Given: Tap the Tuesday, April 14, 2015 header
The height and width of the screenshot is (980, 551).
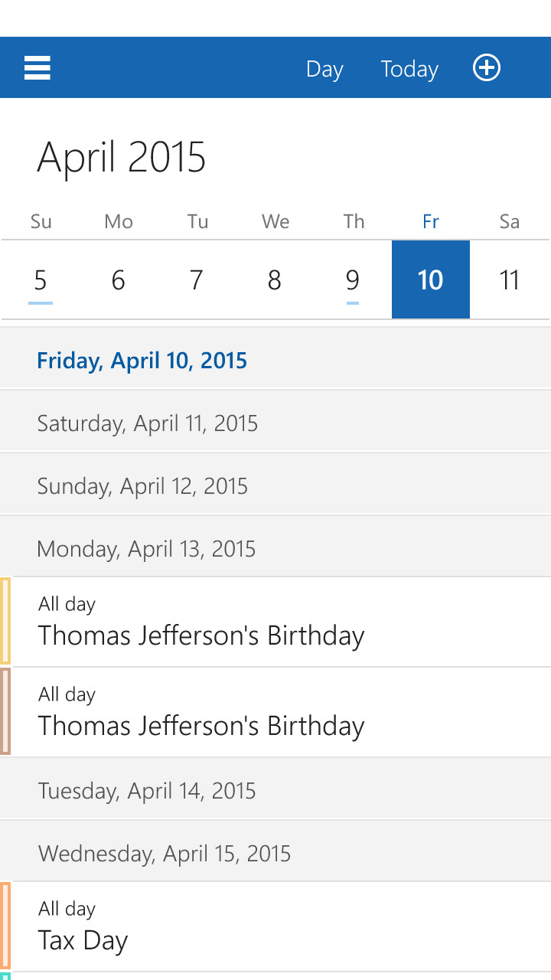Looking at the screenshot, I should coord(147,790).
